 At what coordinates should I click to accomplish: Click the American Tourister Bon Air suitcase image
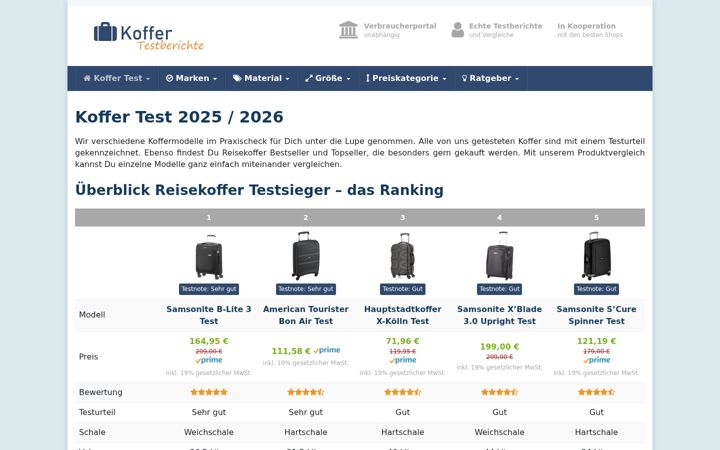[306, 256]
